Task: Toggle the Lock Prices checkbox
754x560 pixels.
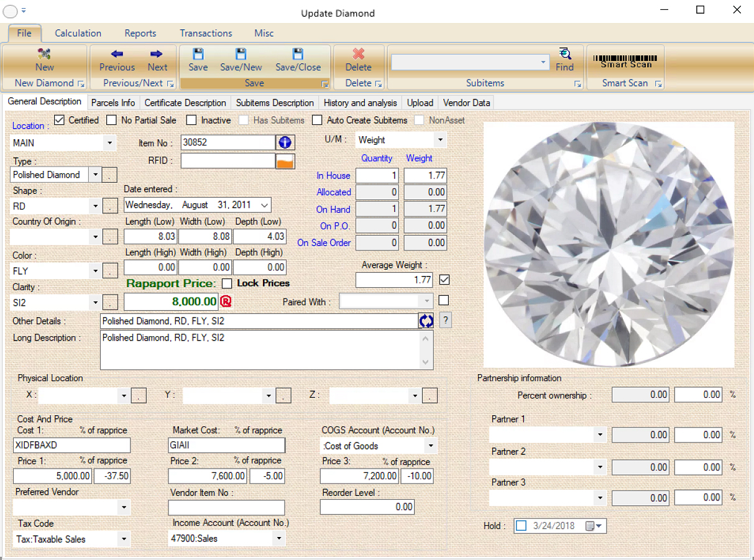Action: (x=226, y=283)
